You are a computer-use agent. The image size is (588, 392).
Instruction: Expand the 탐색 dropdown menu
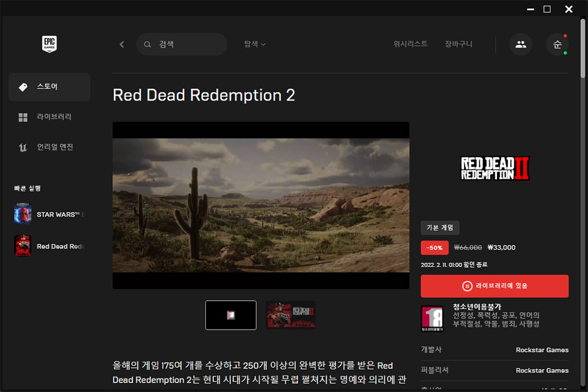tap(255, 44)
